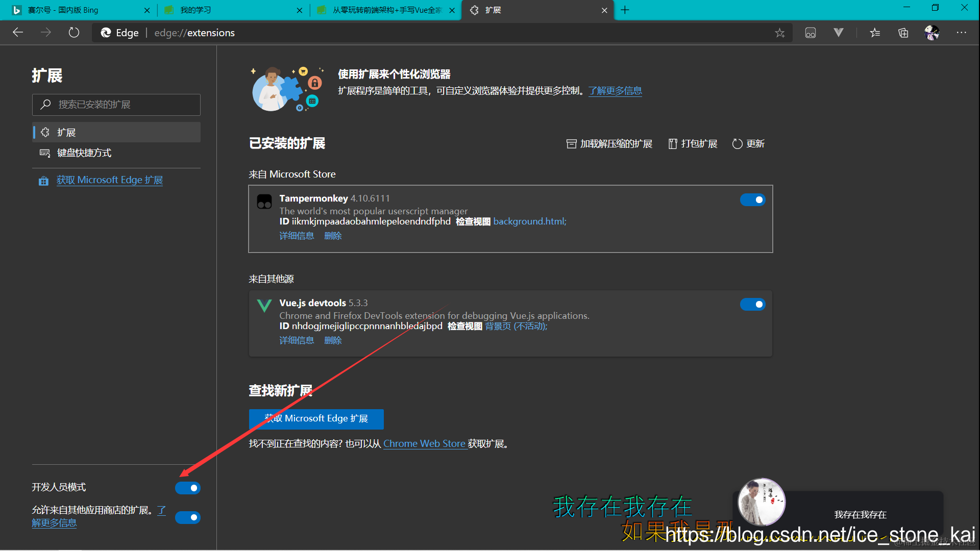This screenshot has width=980, height=551.
Task: Click the search installed extensions field
Action: tap(116, 105)
